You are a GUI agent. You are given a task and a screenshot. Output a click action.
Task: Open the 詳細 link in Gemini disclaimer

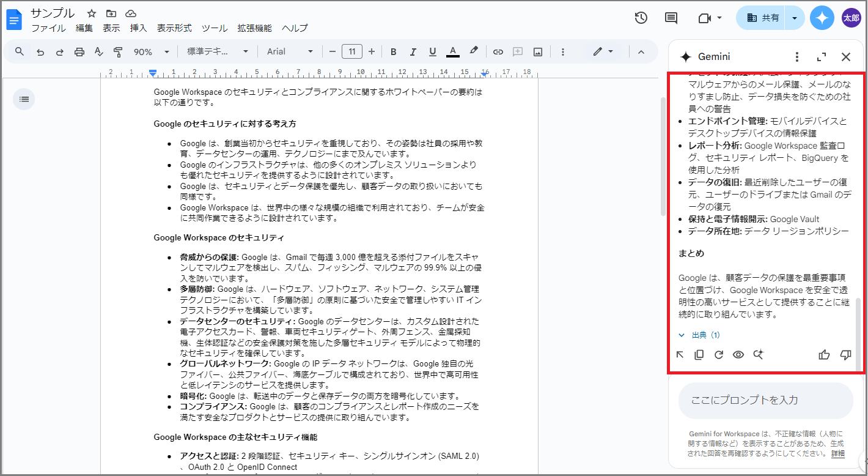(838, 453)
